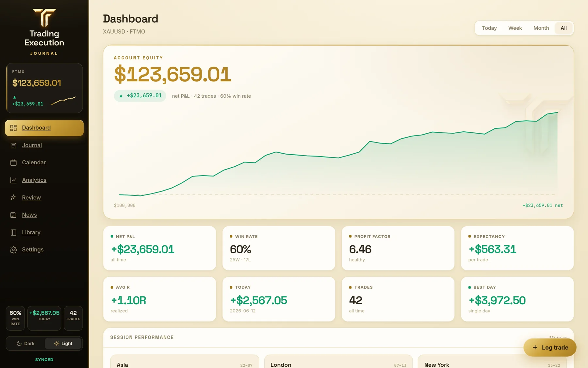Click the Asia session card
Viewport: 588px width, 368px height.
185,361
